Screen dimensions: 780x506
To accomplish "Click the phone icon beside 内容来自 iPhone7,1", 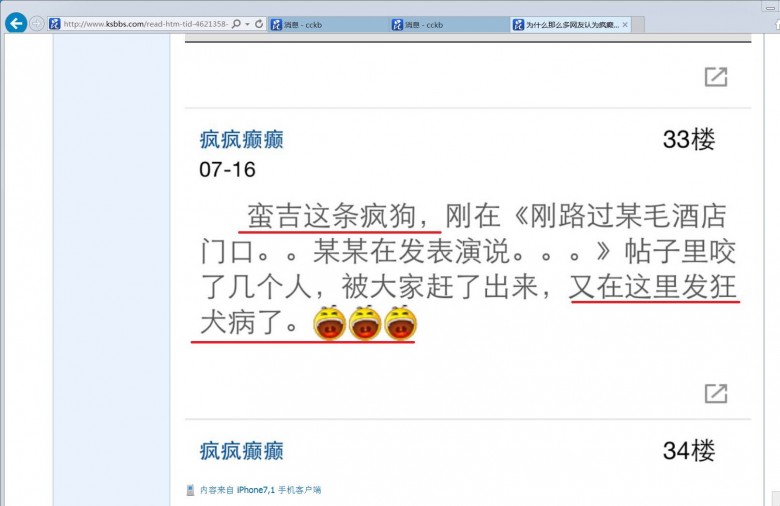I will coord(190,490).
